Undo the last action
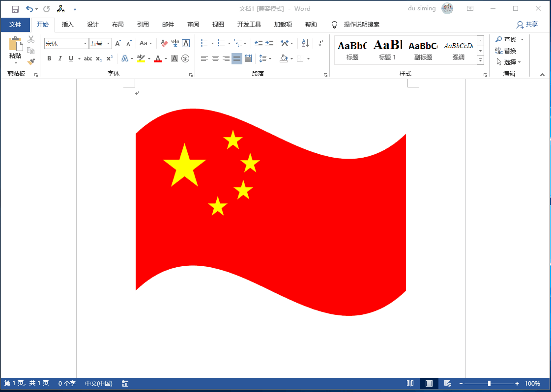The width and height of the screenshot is (551, 392). (29, 9)
